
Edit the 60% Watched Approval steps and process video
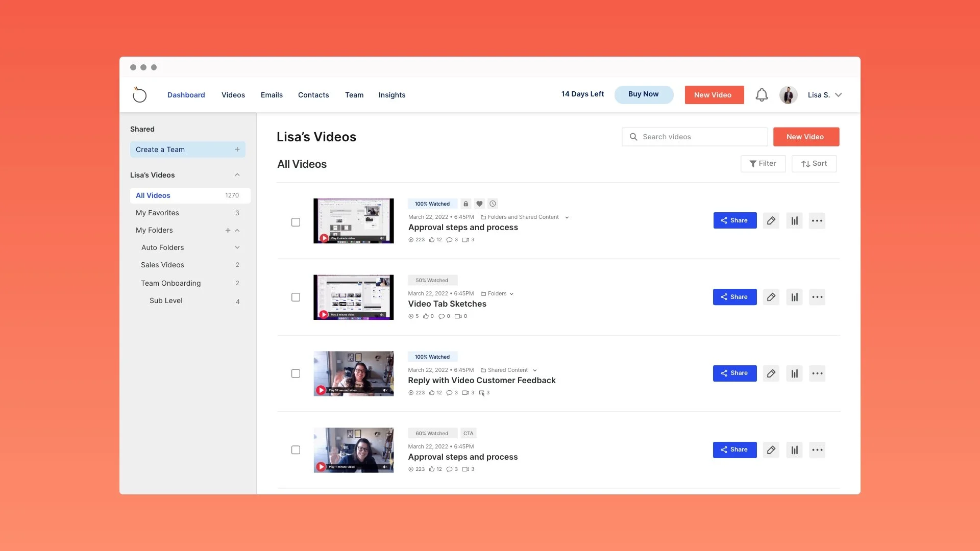tap(771, 450)
